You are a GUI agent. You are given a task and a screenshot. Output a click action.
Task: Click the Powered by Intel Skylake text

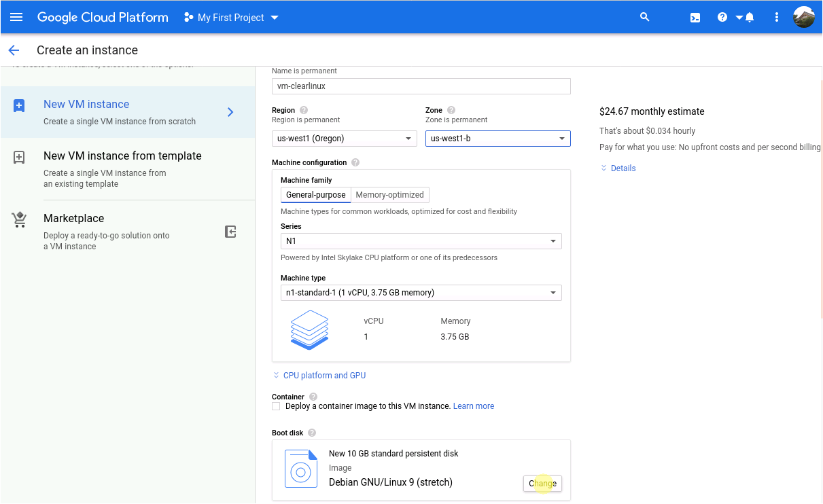click(x=389, y=258)
